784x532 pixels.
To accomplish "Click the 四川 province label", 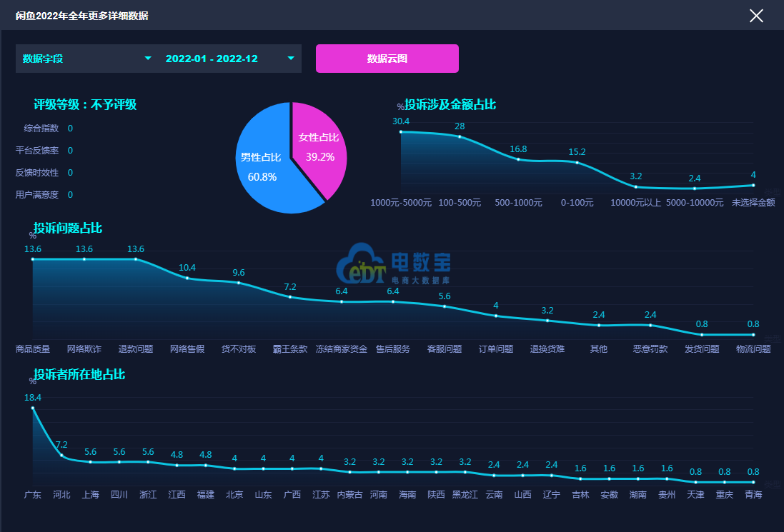I will (119, 495).
